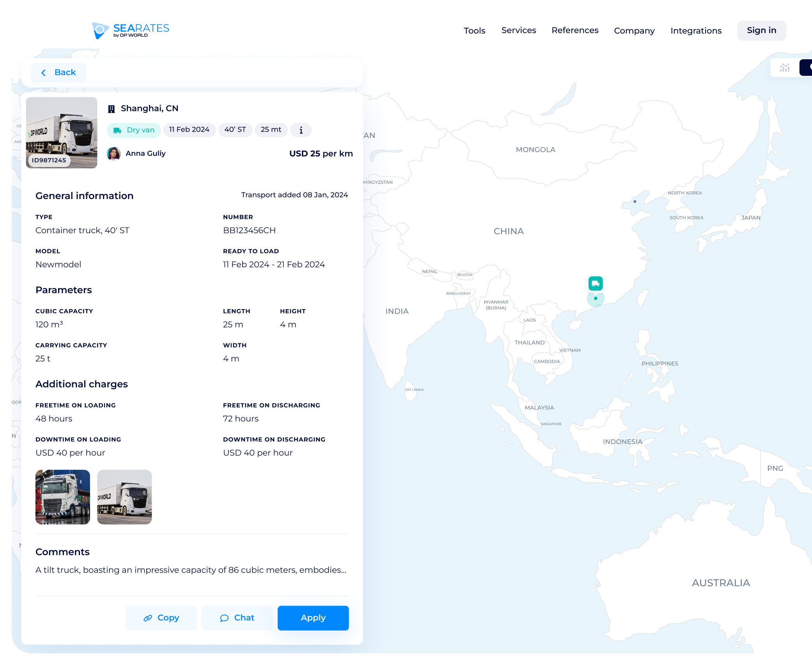Expand the Company menu

pyautogui.click(x=634, y=31)
